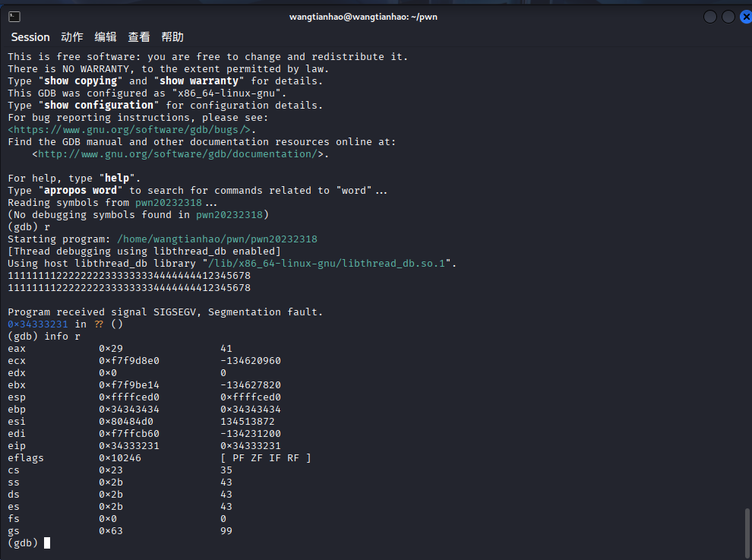Image resolution: width=752 pixels, height=560 pixels.
Task: Click the libthread_db.so.1 library path
Action: tap(327, 264)
